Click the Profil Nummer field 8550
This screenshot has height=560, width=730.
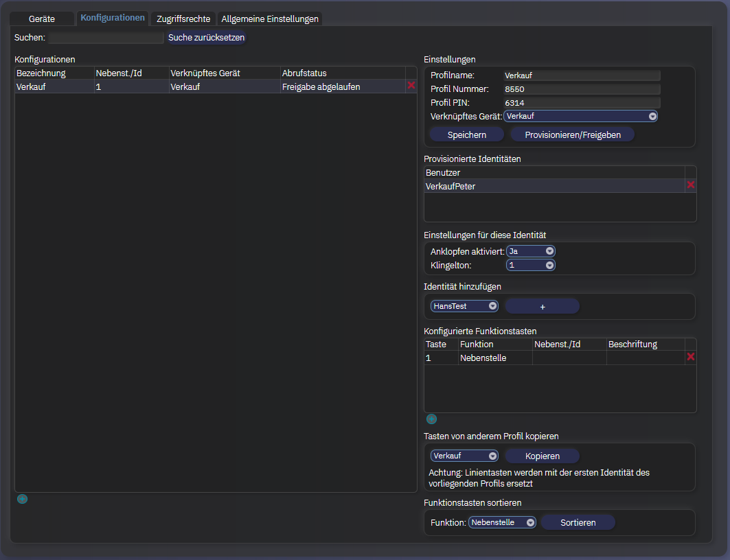click(582, 89)
